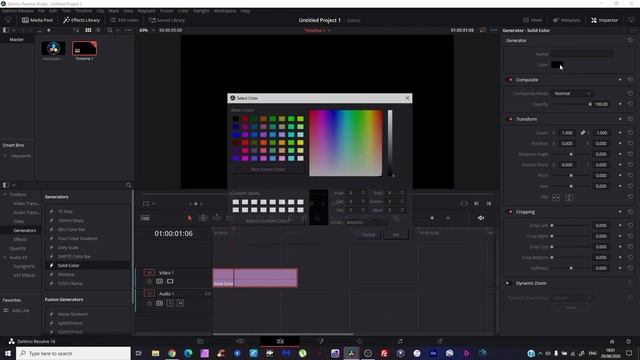Collapse the Toolbox tree node
Viewport: 640px width, 360px height.
tap(5, 195)
